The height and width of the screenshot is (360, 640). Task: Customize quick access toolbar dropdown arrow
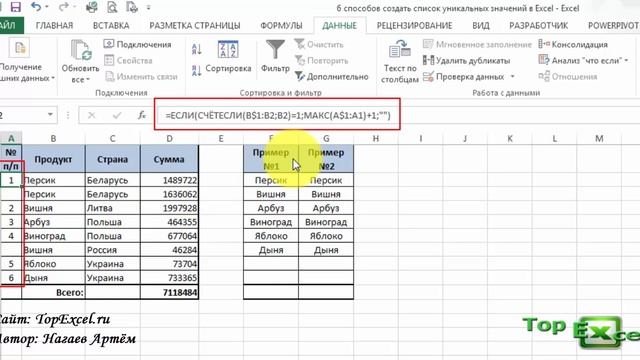(x=149, y=7)
